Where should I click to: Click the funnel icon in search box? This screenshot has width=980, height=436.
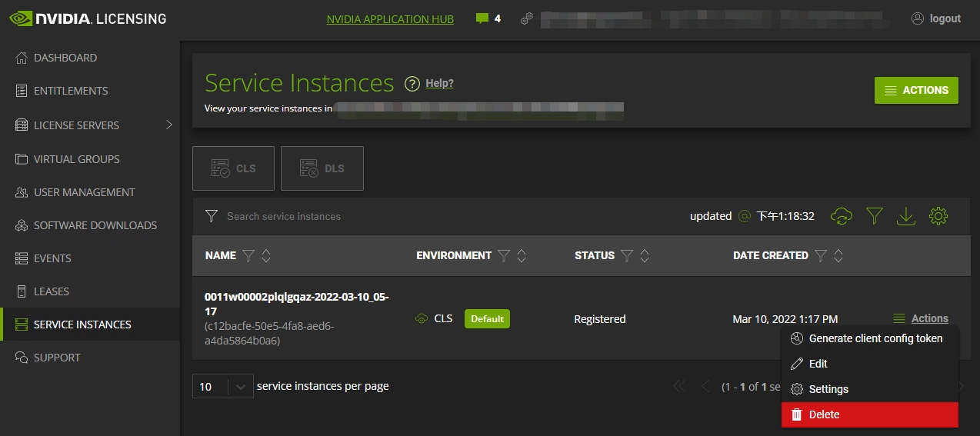click(x=212, y=216)
